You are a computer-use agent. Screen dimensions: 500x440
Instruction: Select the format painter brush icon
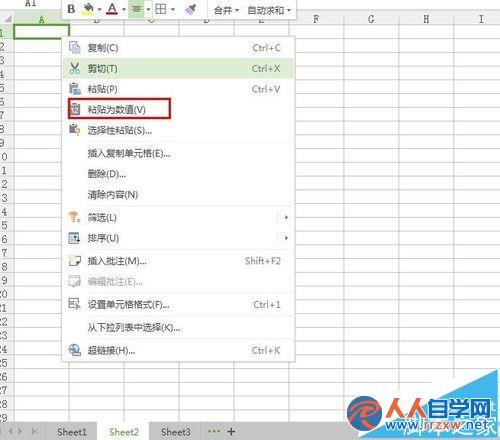pyautogui.click(x=190, y=9)
